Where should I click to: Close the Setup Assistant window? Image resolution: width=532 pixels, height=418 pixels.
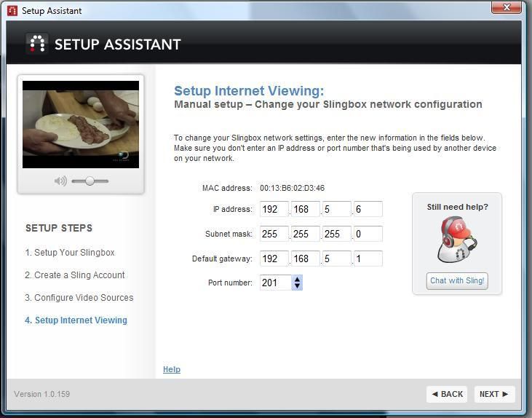507,7
